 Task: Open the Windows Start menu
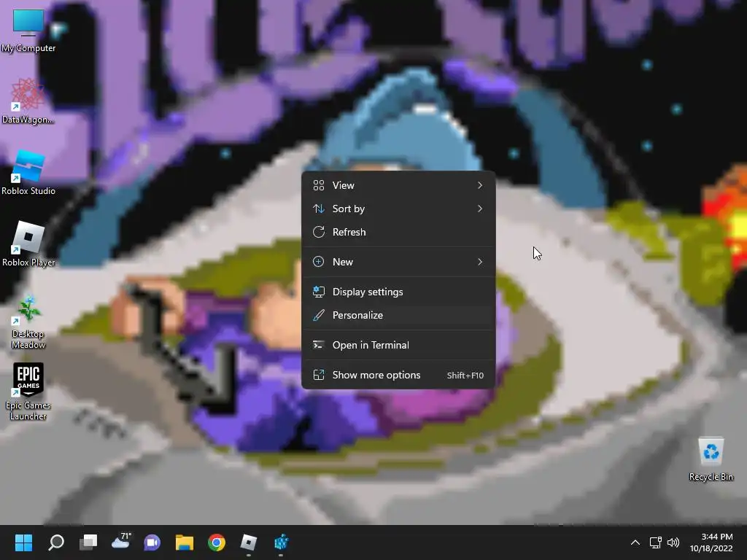(23, 542)
